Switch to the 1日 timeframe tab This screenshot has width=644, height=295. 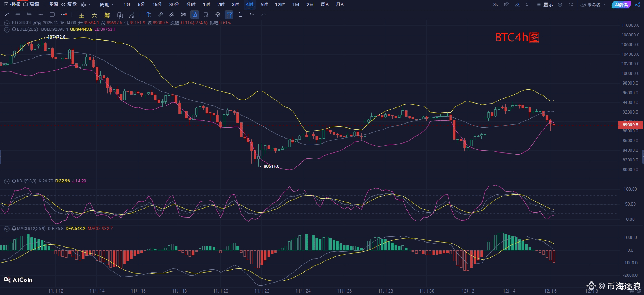coord(295,5)
